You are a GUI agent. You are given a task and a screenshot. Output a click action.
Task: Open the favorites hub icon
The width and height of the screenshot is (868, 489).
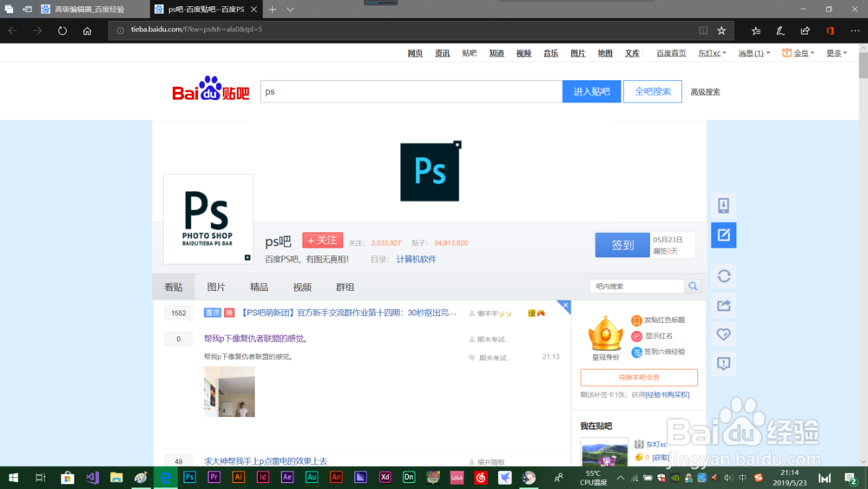[756, 30]
